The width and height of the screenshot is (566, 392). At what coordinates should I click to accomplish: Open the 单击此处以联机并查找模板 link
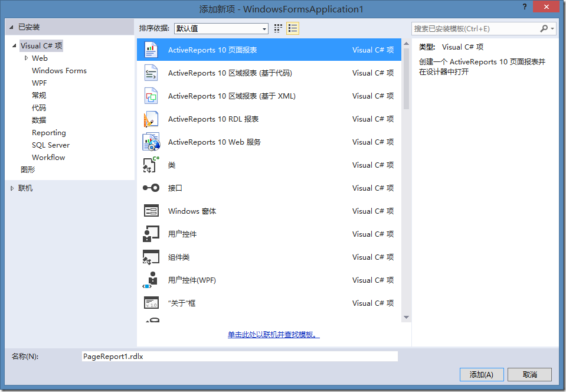point(274,335)
